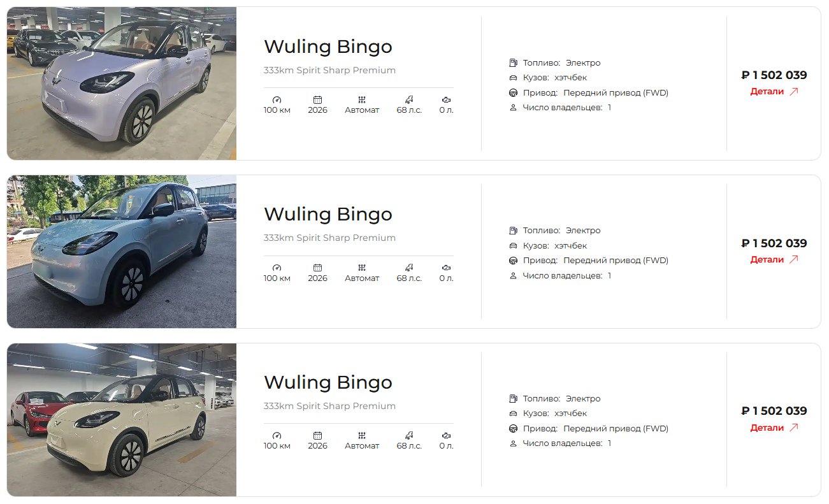This screenshot has height=504, width=829.
Task: Click the fuel pump icon in first listing
Action: pyautogui.click(x=513, y=62)
